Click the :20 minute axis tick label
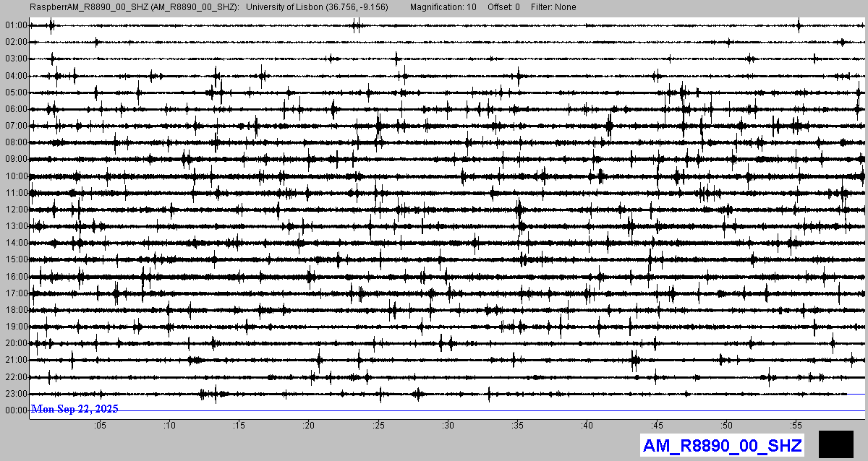 click(309, 426)
